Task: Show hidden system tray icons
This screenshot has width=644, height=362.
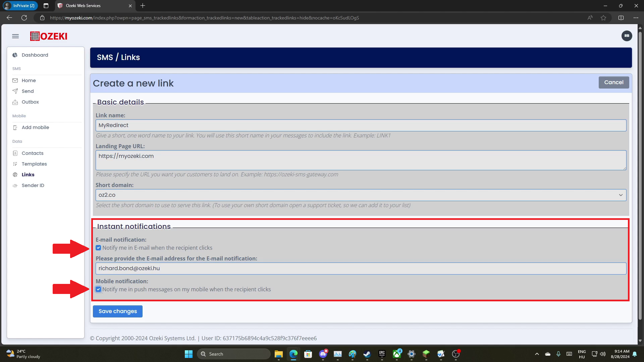Action: [537, 354]
